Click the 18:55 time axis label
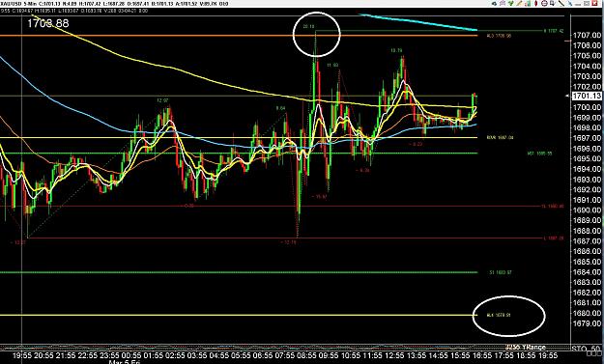604x364 pixels. 526,355
